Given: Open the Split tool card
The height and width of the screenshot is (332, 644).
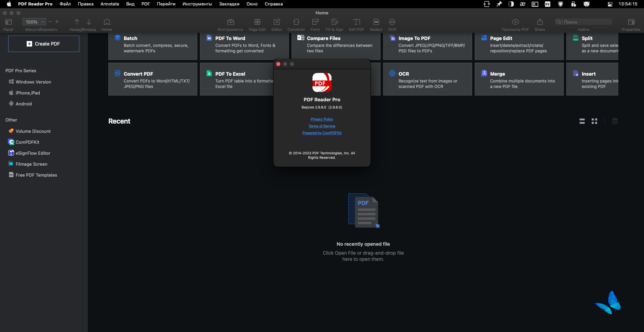Looking at the screenshot, I should pos(592,46).
